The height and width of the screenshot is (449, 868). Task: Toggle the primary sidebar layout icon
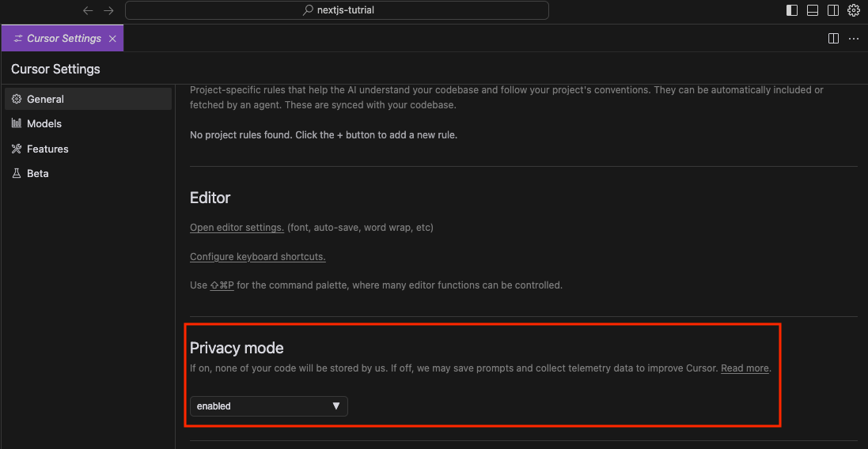point(792,10)
